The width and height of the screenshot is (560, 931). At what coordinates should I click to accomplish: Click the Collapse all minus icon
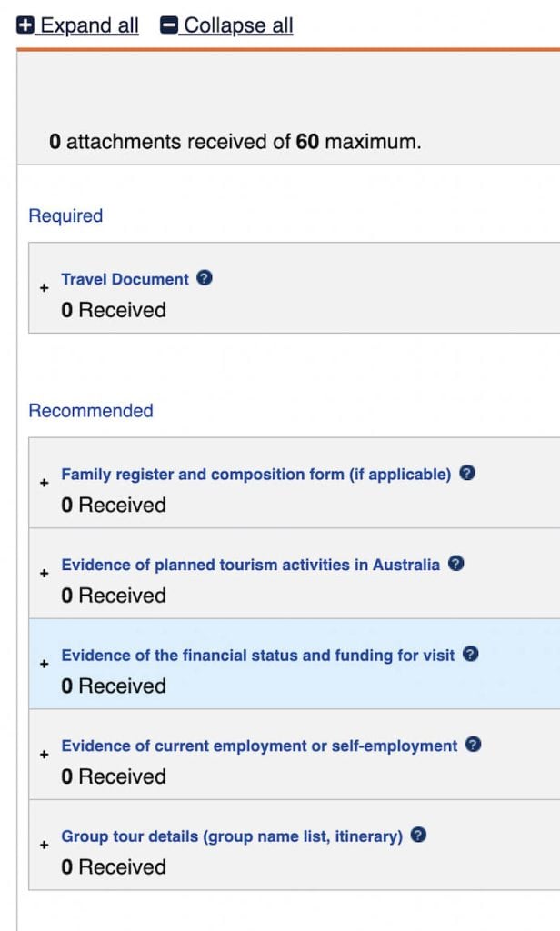[x=169, y=25]
